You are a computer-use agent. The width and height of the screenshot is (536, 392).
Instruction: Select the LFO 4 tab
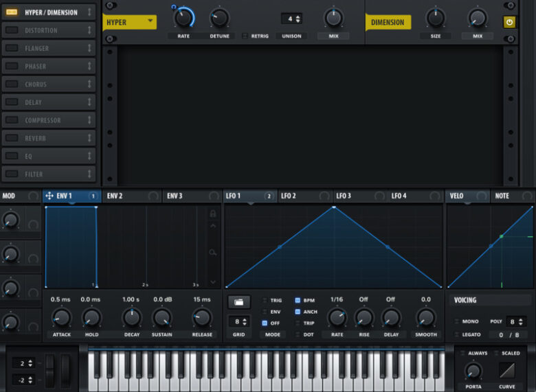pos(416,196)
